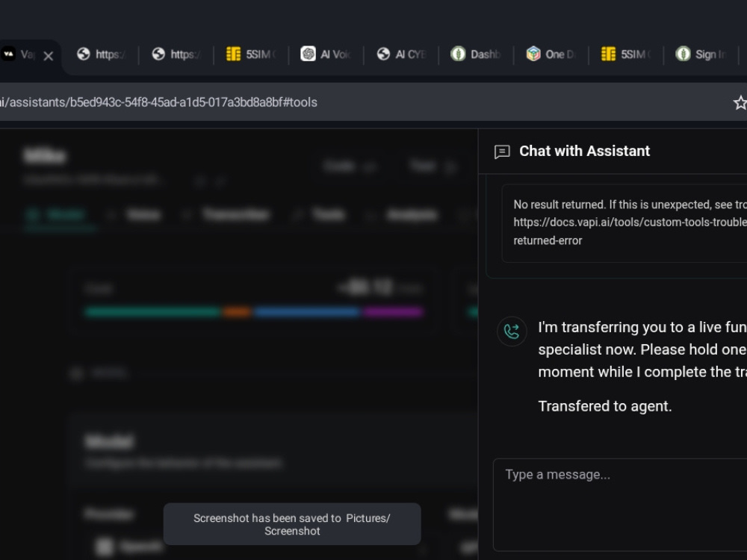The height and width of the screenshot is (560, 747).
Task: Open the Dashb browser tab
Action: pos(475,55)
